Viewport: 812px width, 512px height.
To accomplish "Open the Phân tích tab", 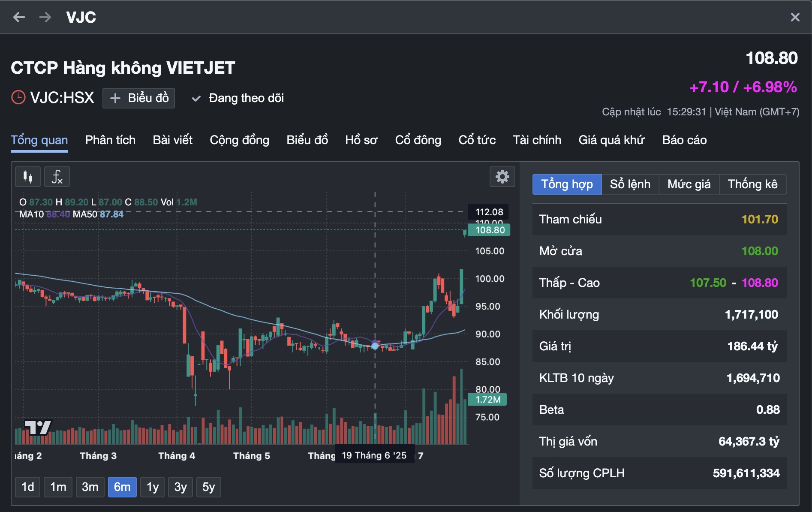I will pyautogui.click(x=110, y=140).
